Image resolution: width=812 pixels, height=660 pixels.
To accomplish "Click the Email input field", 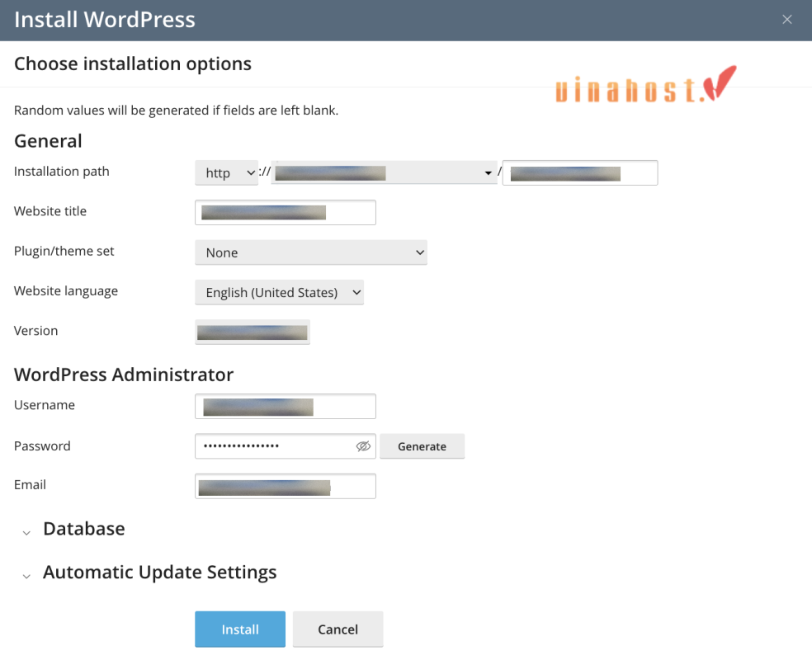I will (286, 486).
